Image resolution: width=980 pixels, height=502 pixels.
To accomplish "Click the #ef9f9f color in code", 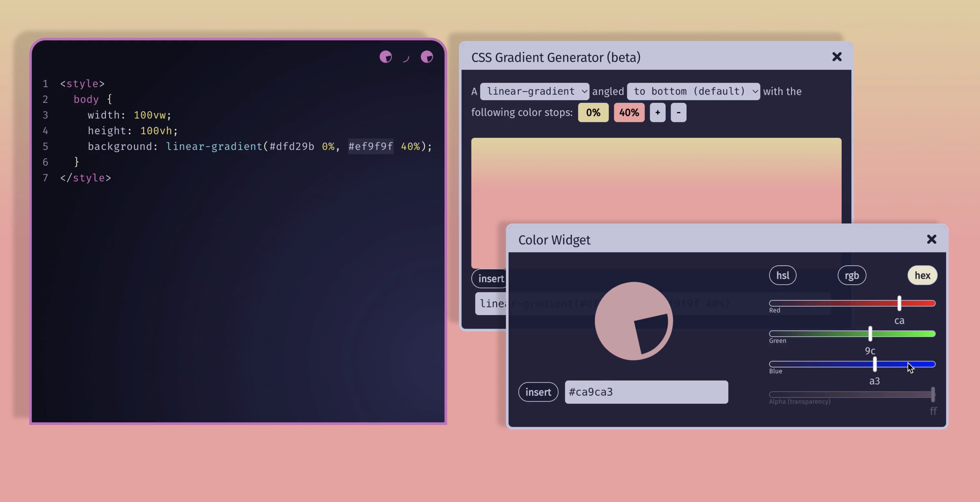I will (371, 147).
